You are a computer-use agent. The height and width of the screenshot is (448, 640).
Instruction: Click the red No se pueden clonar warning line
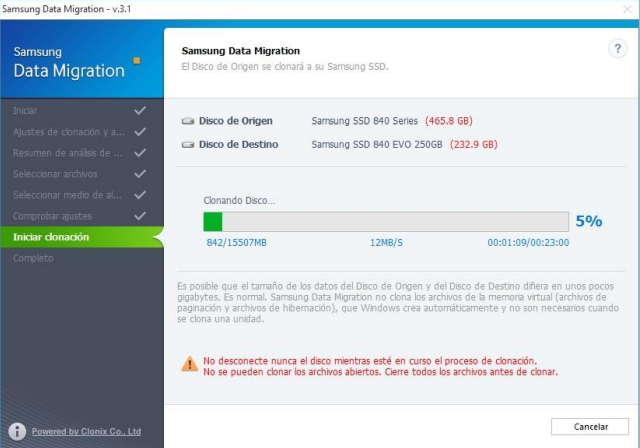(380, 372)
